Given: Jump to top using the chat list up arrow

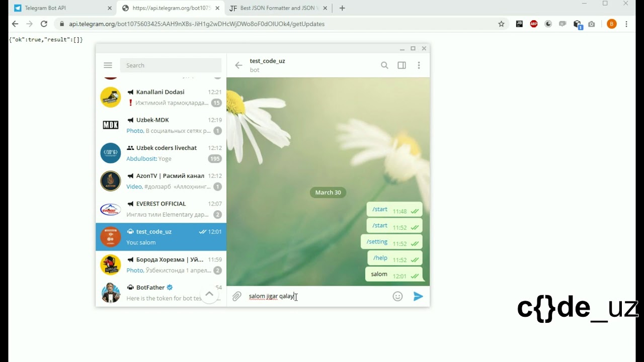Looking at the screenshot, I should (x=209, y=294).
